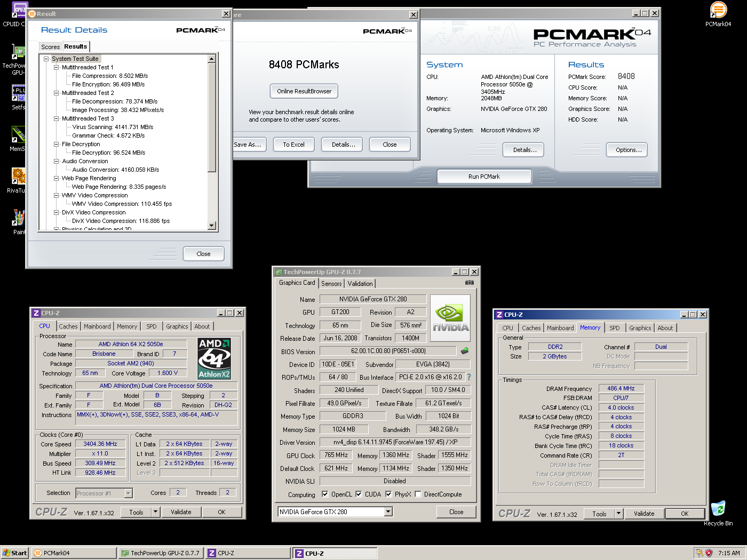Click the results tree scrollbar down arrow

click(x=212, y=226)
